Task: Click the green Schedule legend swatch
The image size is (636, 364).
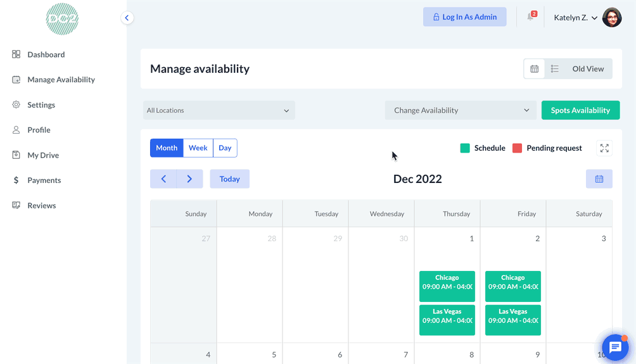Action: [465, 148]
